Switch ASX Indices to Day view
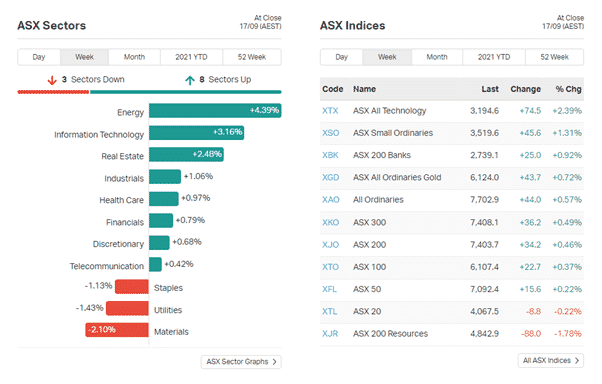602x384 pixels. 341,57
